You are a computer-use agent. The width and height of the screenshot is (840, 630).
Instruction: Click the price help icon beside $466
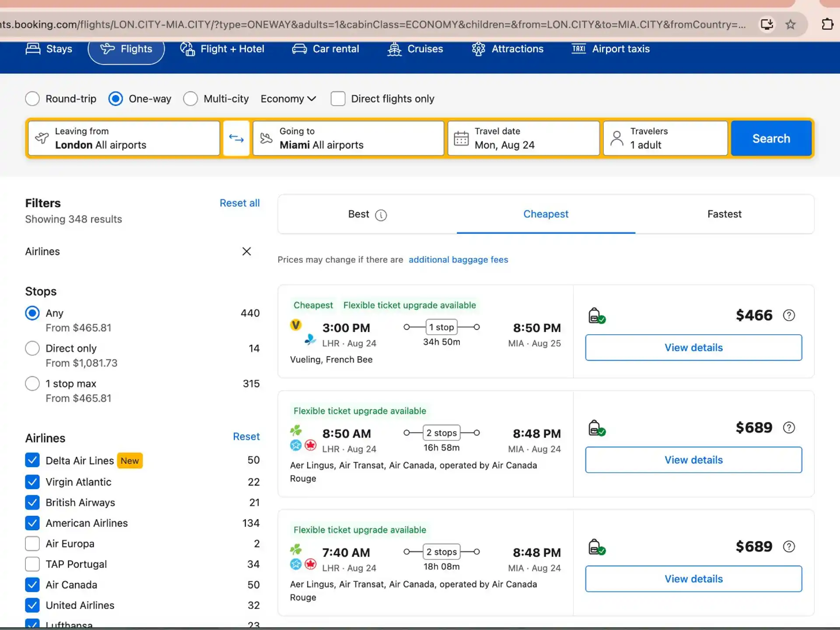click(789, 315)
